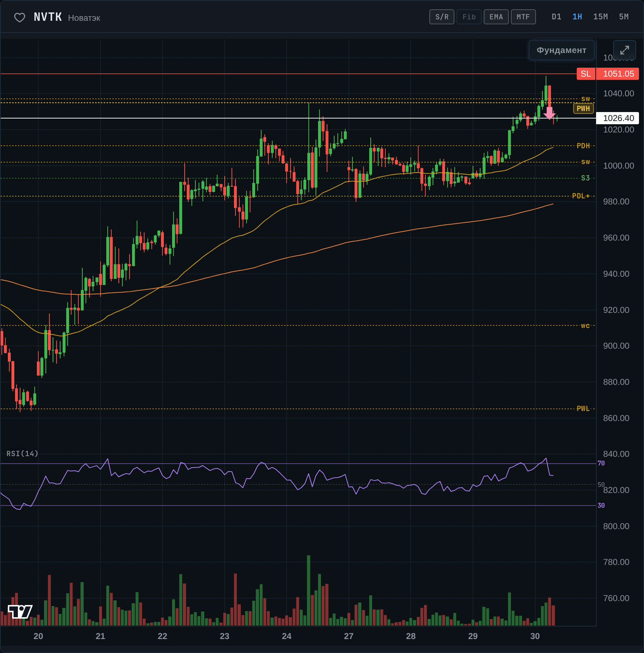
Task: Click the 1026.40 current price label
Action: (618, 118)
